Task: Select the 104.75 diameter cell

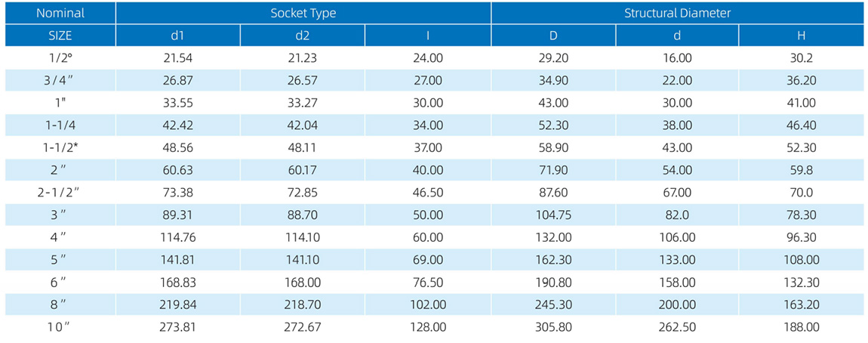Action: coord(553,215)
